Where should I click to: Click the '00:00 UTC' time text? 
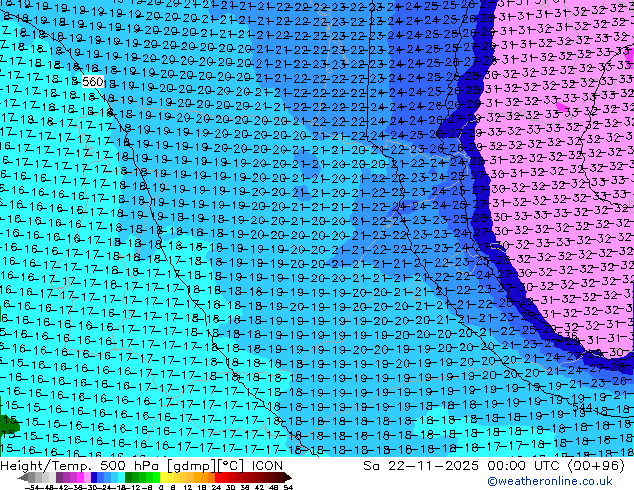click(525, 466)
